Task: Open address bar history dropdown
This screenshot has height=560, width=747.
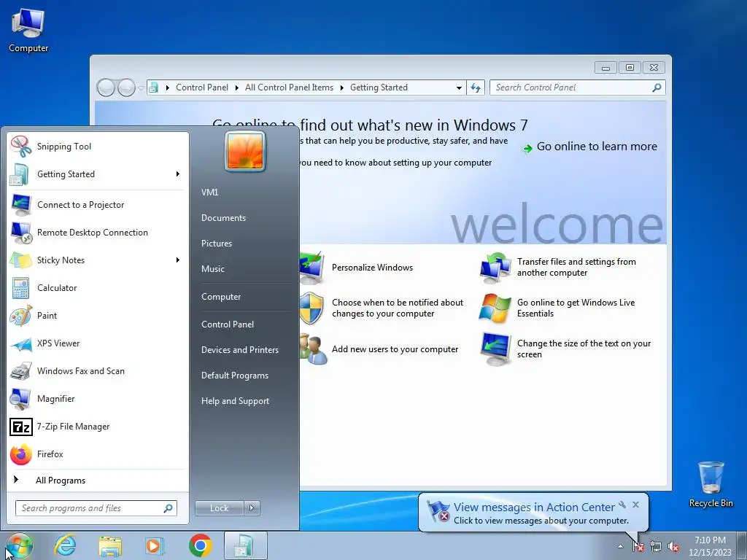Action: click(459, 87)
